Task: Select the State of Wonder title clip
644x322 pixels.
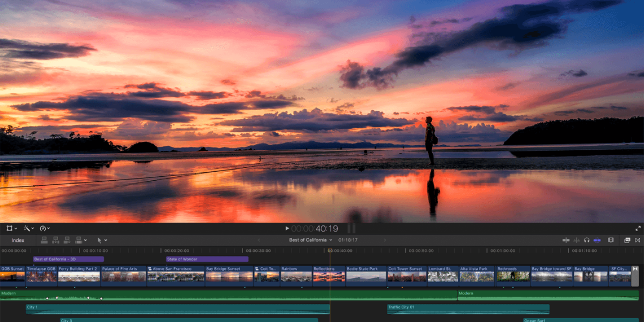Action: [x=207, y=259]
